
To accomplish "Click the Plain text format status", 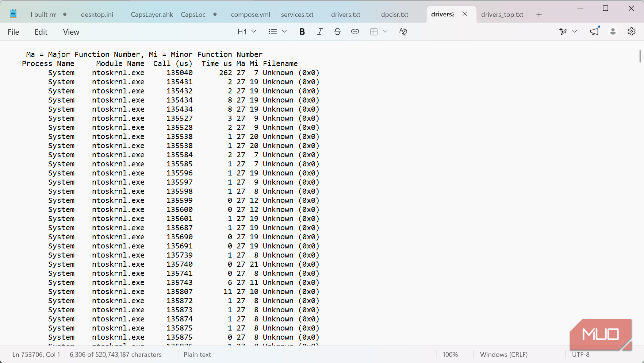I will pyautogui.click(x=197, y=355).
